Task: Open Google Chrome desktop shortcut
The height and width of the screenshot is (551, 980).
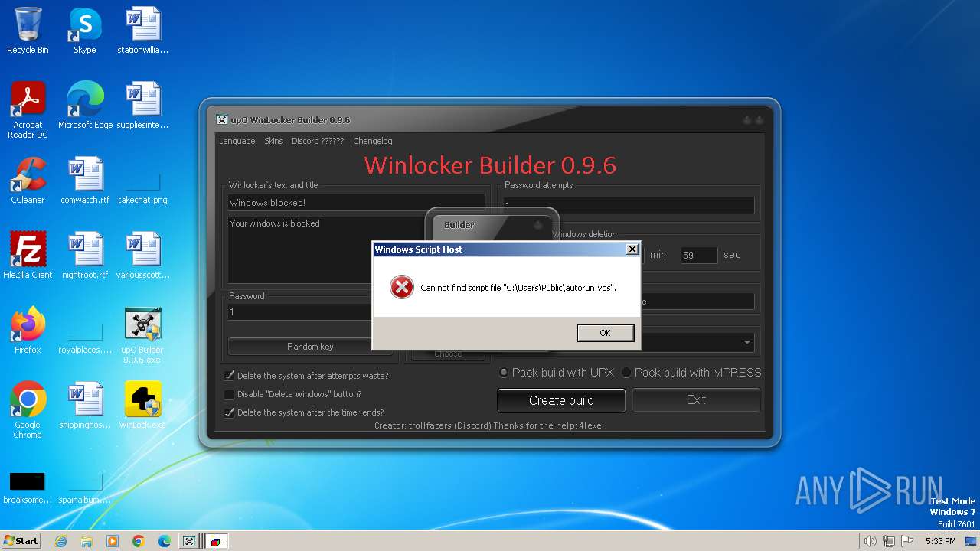Action: 28,410
